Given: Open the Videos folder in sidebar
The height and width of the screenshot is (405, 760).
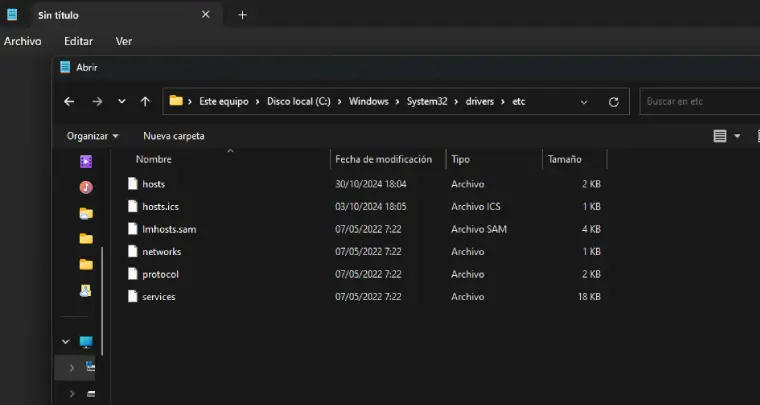Looking at the screenshot, I should click(x=86, y=161).
